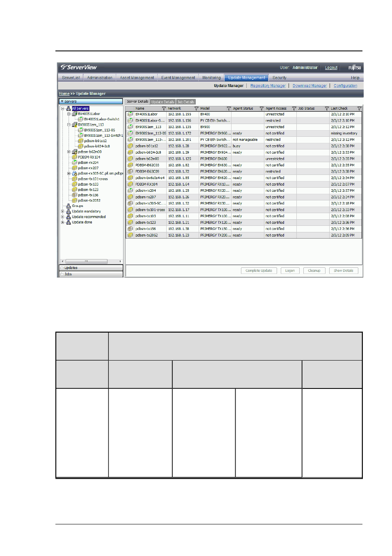
Task: Expand the Jobs panel
Action: (x=91, y=274)
